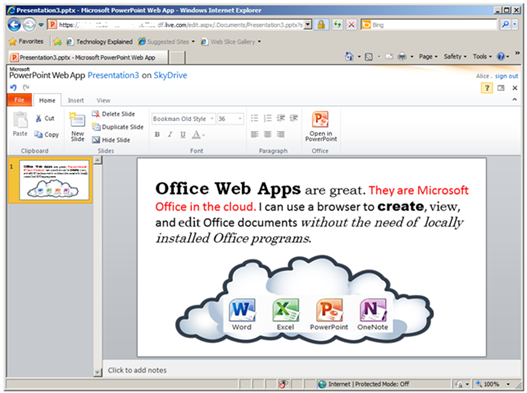
Task: Increase the list indent level
Action: [x=294, y=118]
